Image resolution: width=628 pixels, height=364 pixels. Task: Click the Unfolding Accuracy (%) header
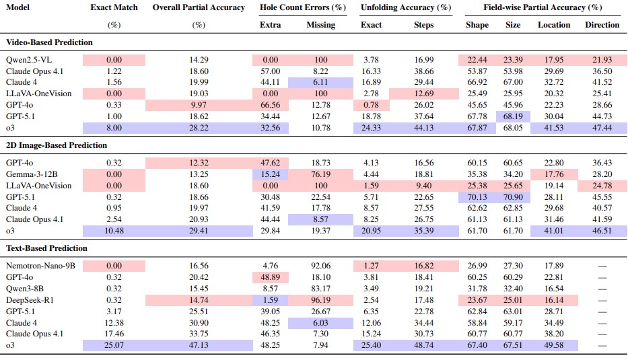(396, 7)
